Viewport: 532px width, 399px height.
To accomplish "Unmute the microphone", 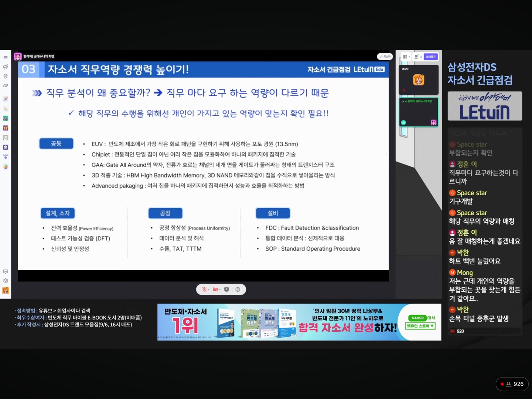I will pos(204,290).
